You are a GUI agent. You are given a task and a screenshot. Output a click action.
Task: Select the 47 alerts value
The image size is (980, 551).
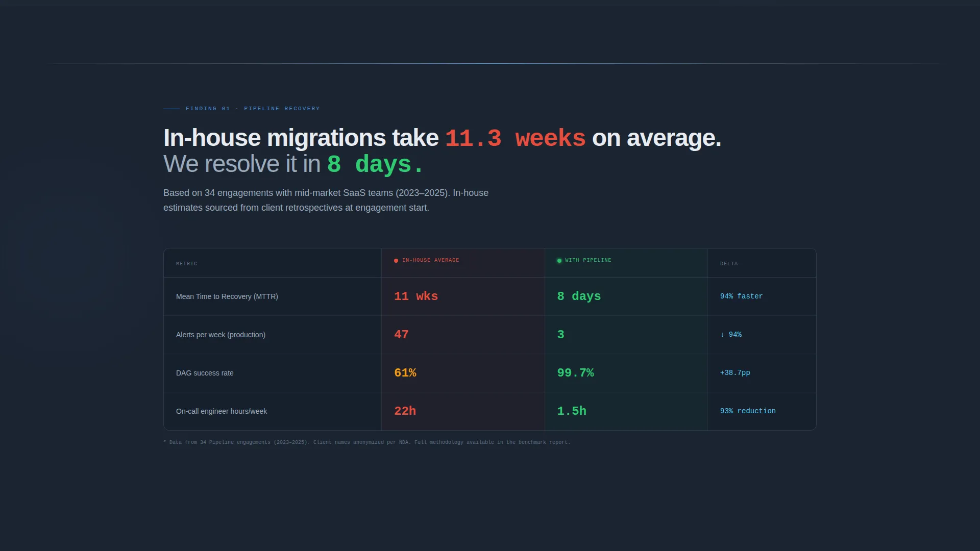(401, 335)
